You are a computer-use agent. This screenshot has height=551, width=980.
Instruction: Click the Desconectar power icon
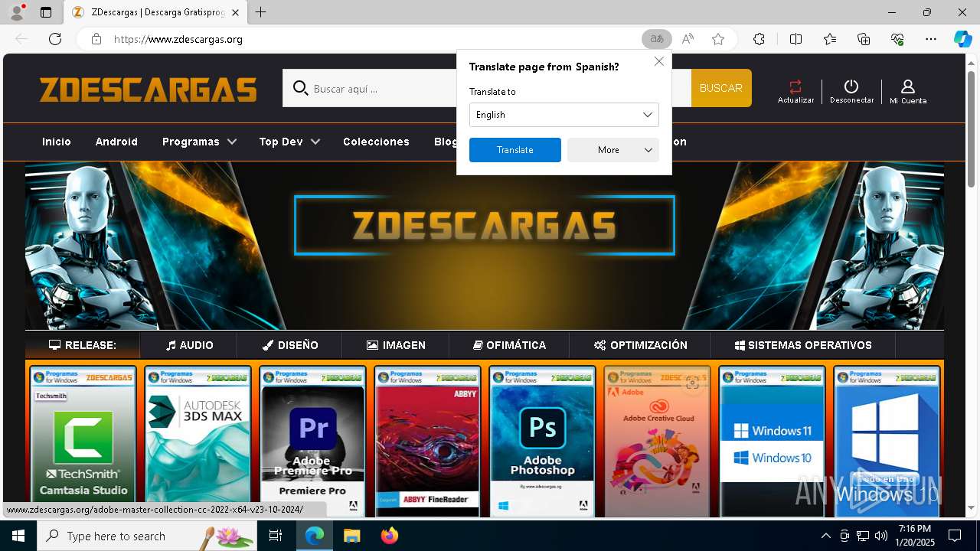click(851, 86)
